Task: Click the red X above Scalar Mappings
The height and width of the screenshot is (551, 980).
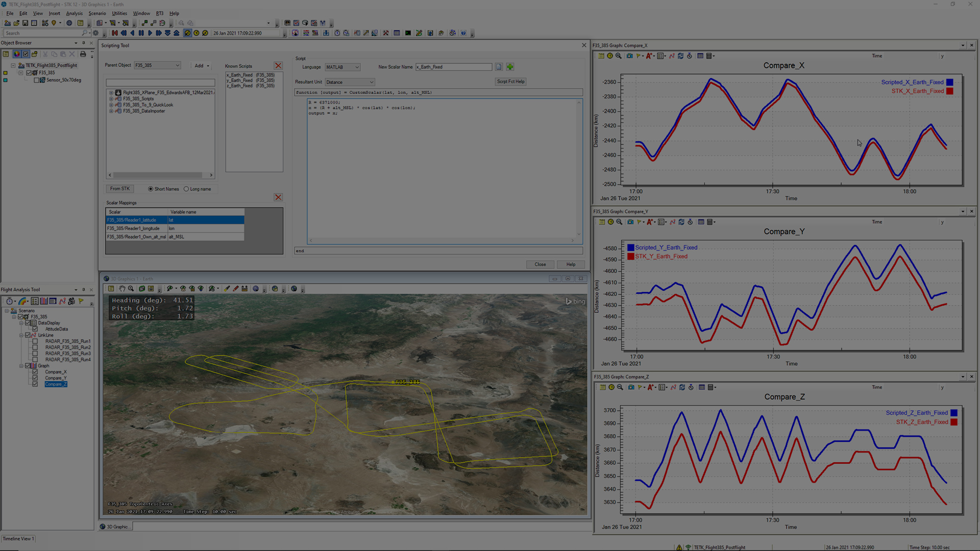Action: click(278, 197)
